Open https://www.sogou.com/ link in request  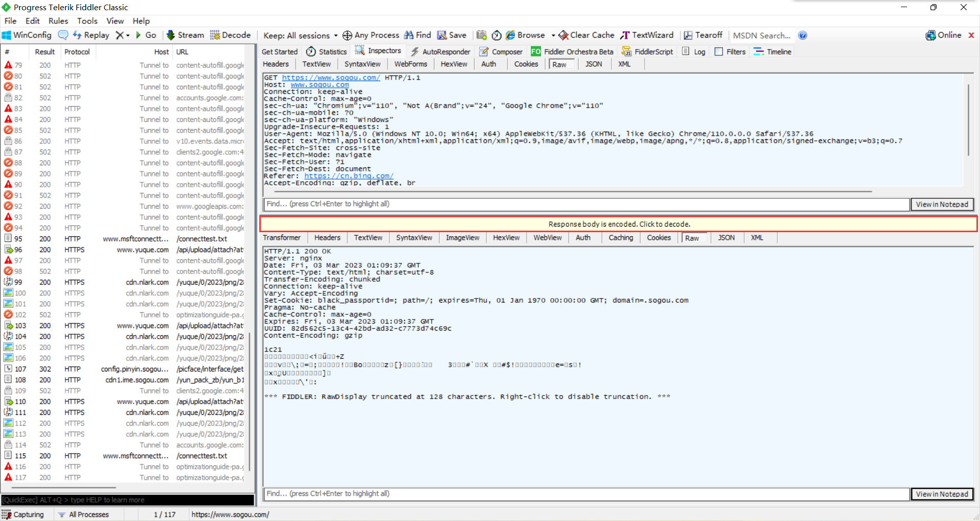tap(331, 78)
